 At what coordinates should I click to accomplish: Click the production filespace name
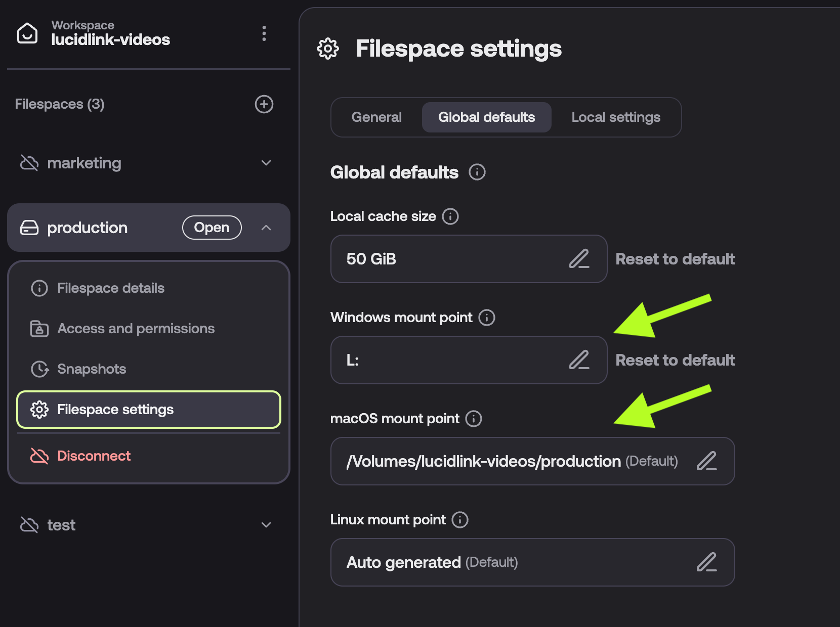[x=88, y=228]
